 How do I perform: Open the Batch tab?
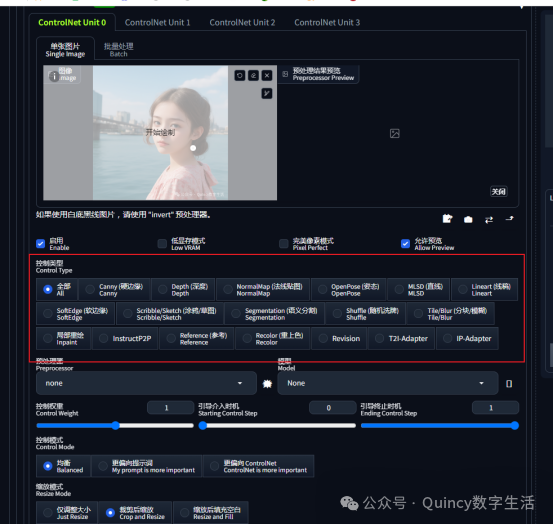coord(118,50)
